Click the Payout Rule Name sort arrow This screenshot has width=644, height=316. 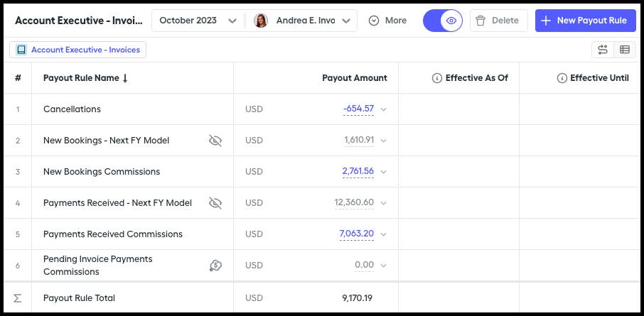pyautogui.click(x=125, y=78)
